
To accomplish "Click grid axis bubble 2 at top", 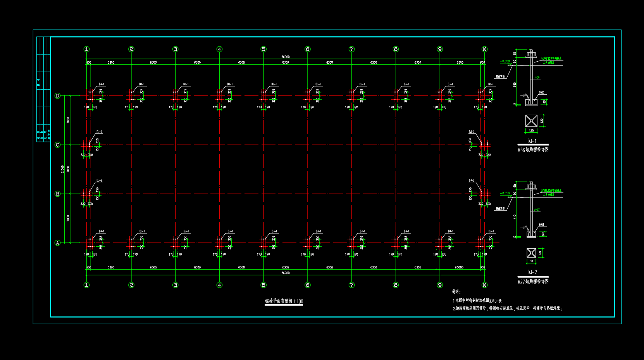I will 131,49.
